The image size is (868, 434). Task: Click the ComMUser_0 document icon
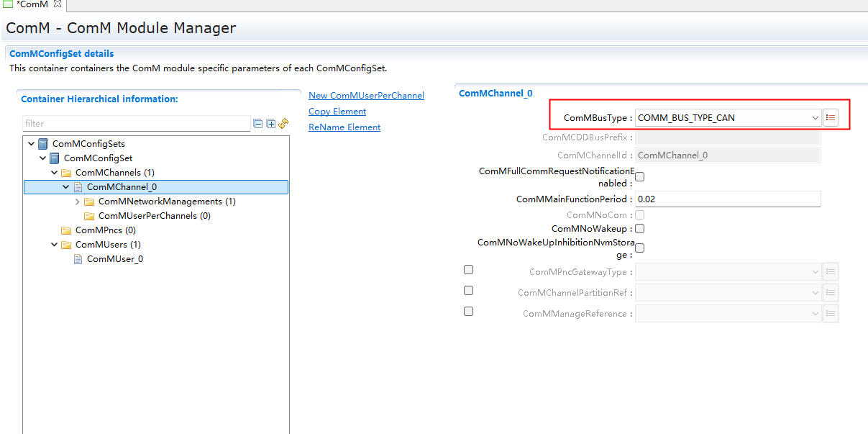[78, 259]
